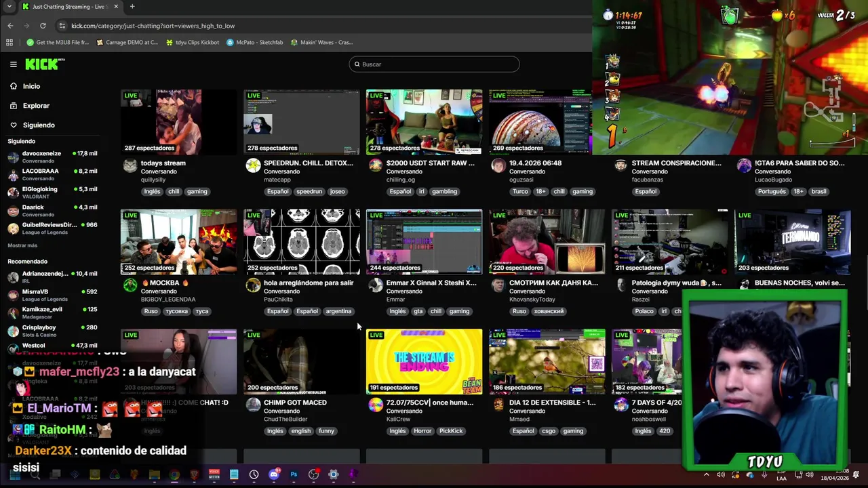Open the brain scan stream thumbnail by PauChikita
The width and height of the screenshot is (868, 488).
point(302,242)
